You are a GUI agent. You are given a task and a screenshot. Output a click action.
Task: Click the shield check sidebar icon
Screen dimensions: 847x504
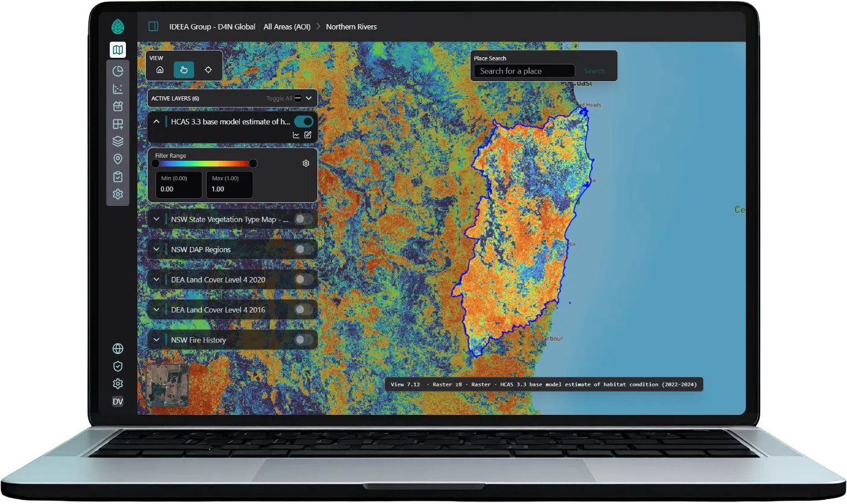coord(118,366)
